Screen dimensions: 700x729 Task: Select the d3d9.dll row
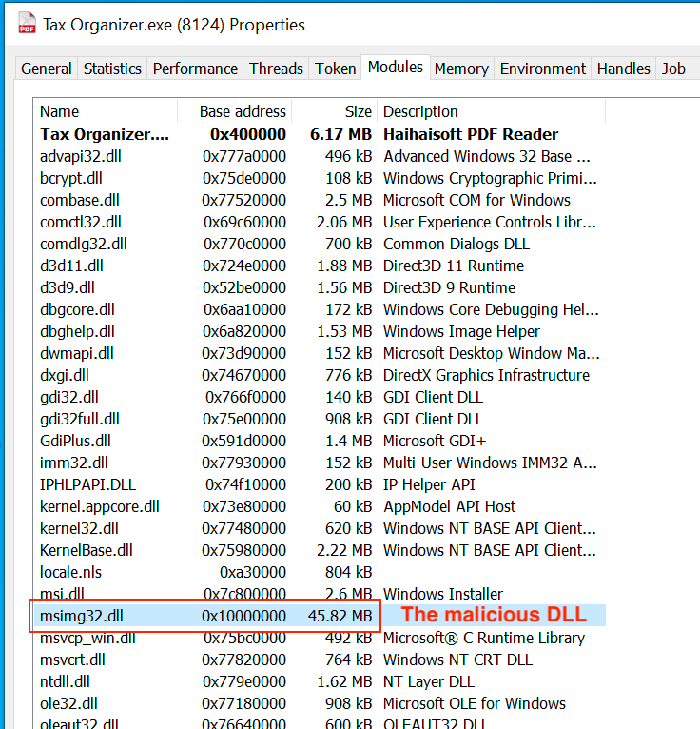pyautogui.click(x=320, y=287)
